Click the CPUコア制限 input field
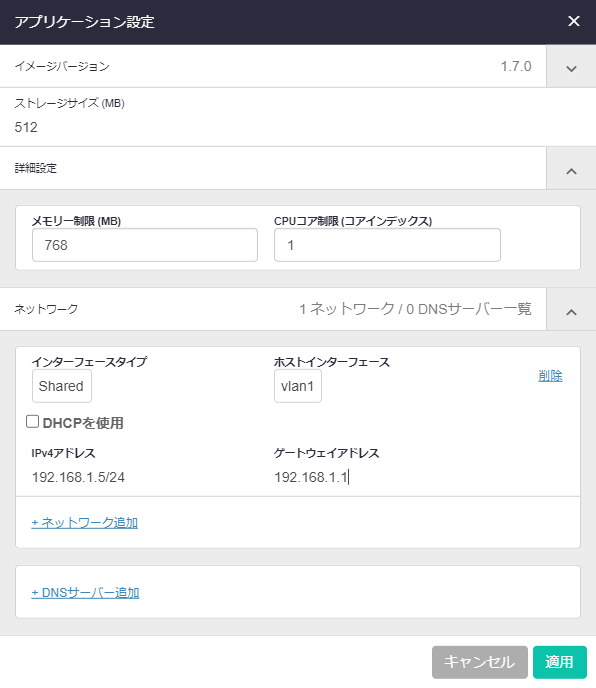Viewport: 596px width, 688px height. pyautogui.click(x=387, y=245)
